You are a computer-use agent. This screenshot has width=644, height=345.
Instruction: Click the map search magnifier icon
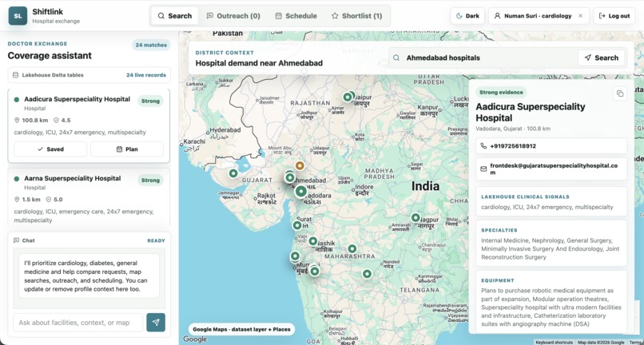point(396,58)
